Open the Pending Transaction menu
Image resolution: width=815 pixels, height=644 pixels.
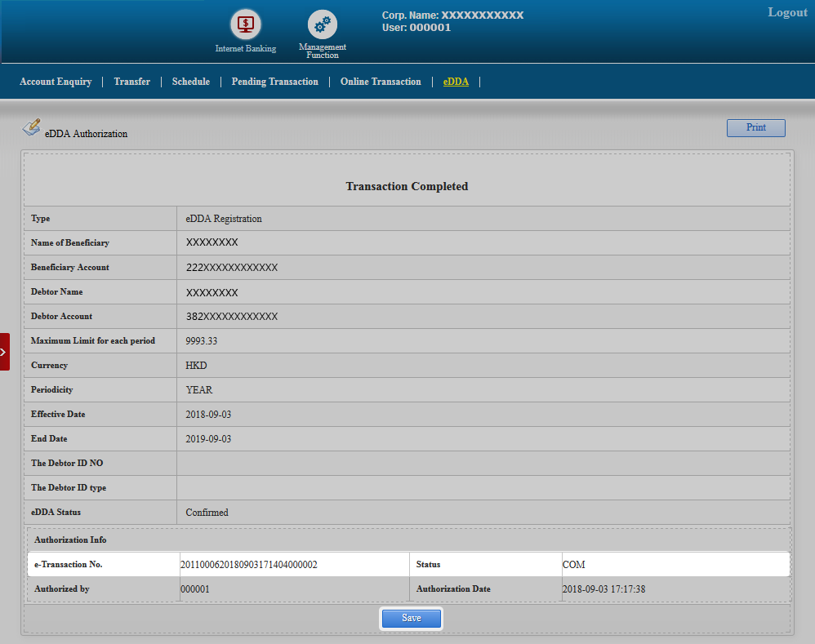pos(274,82)
